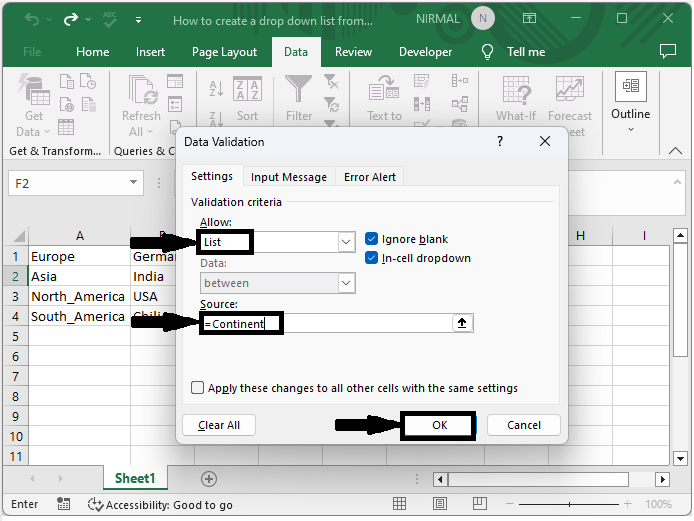
Task: Switch to Page Break Preview icon
Action: (x=480, y=504)
